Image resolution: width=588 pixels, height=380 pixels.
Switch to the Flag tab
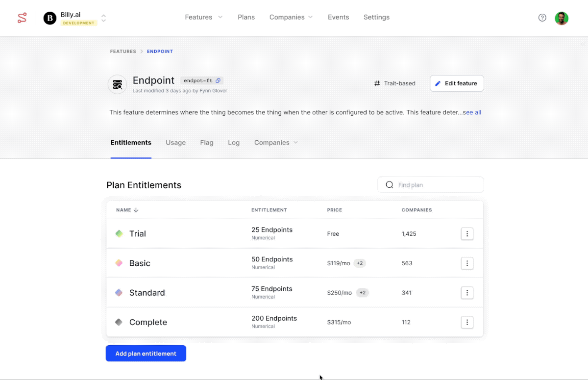(x=206, y=143)
